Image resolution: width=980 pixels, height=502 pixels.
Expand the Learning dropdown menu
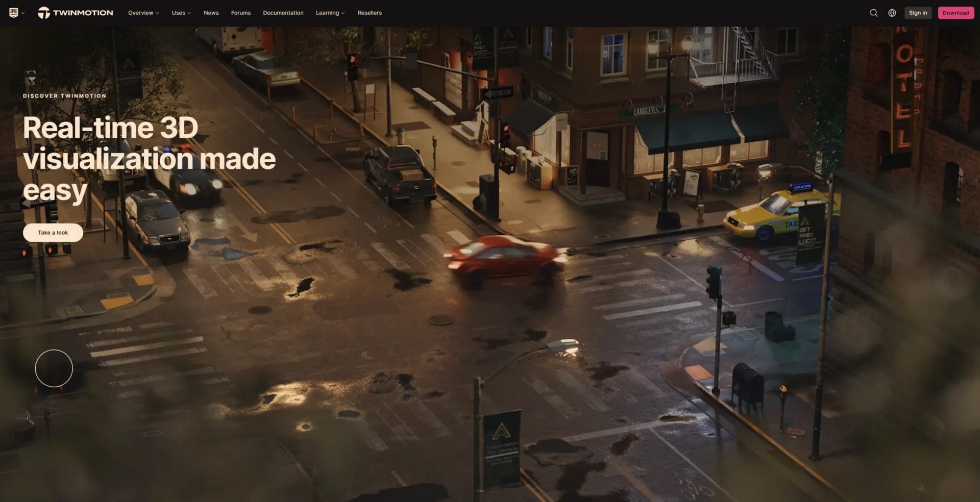330,13
